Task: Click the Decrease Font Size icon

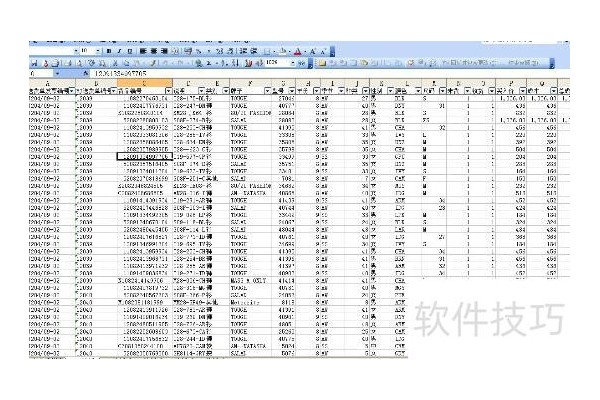Action: pyautogui.click(x=323, y=51)
